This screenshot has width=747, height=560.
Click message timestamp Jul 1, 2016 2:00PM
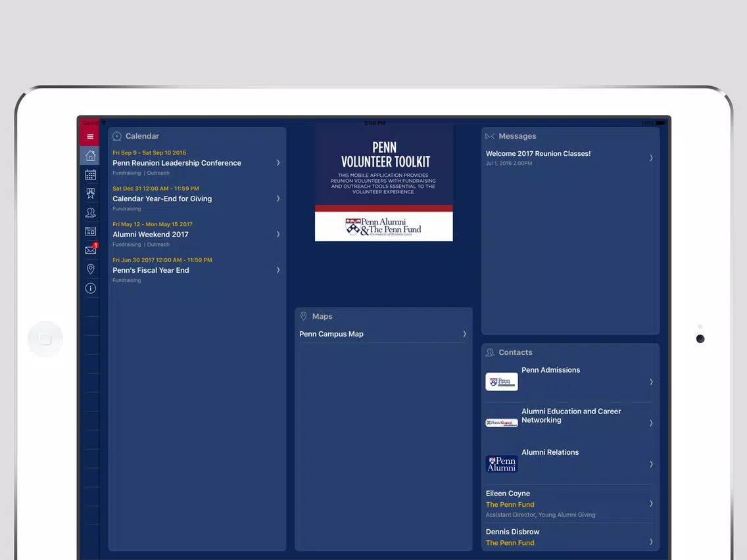pos(509,163)
